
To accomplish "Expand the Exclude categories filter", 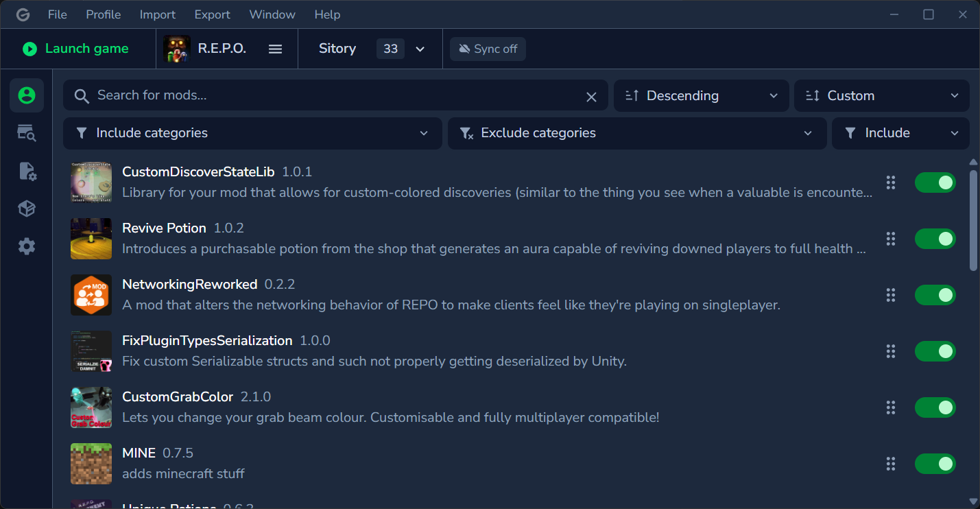I will tap(637, 133).
